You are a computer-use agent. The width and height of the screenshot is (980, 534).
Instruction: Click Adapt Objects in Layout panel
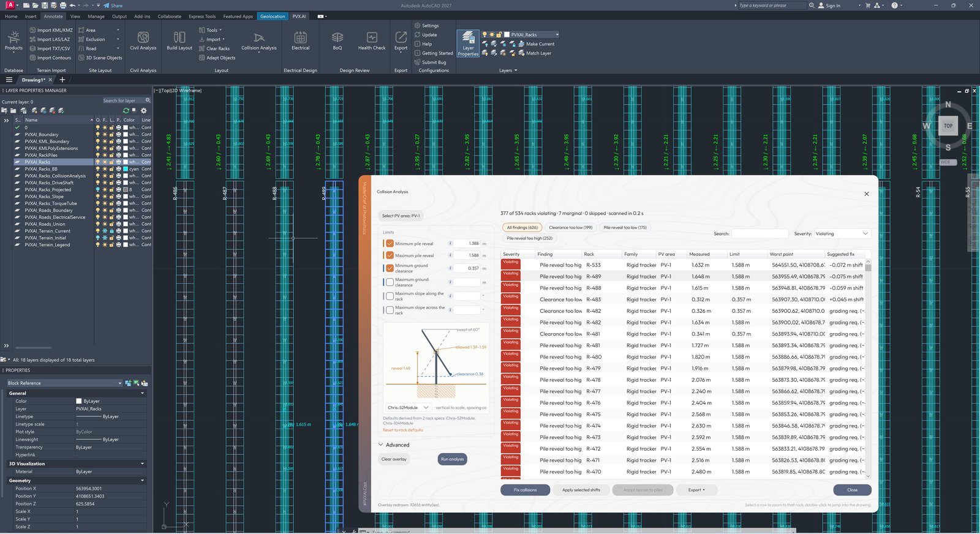pyautogui.click(x=217, y=58)
